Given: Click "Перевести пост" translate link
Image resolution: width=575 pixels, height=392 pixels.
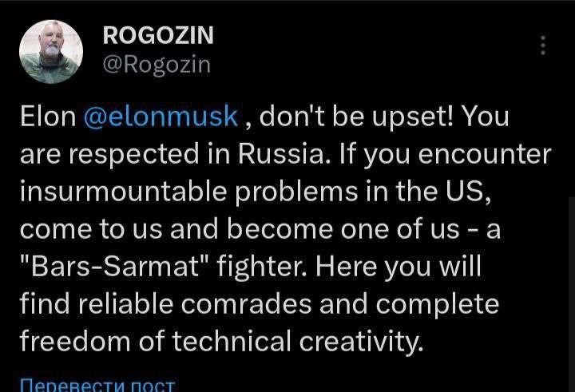Looking at the screenshot, I should 97,385.
